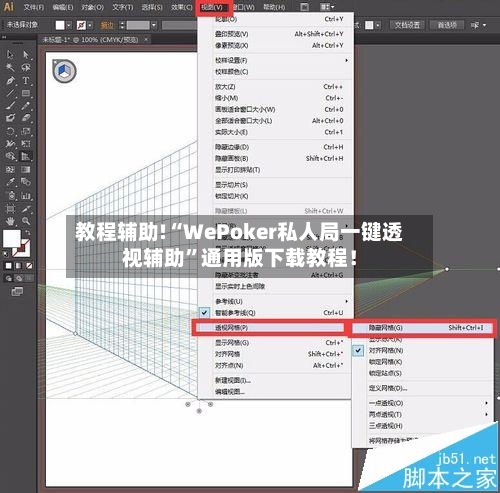Select the Rotate tool
The height and width of the screenshot is (493, 500).
point(10,131)
